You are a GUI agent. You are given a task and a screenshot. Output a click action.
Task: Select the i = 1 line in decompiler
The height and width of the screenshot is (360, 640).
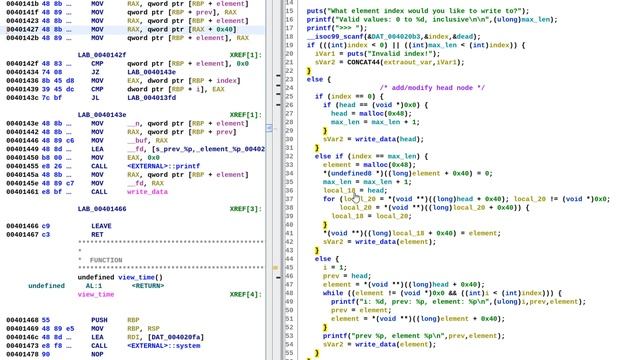pyautogui.click(x=335, y=268)
